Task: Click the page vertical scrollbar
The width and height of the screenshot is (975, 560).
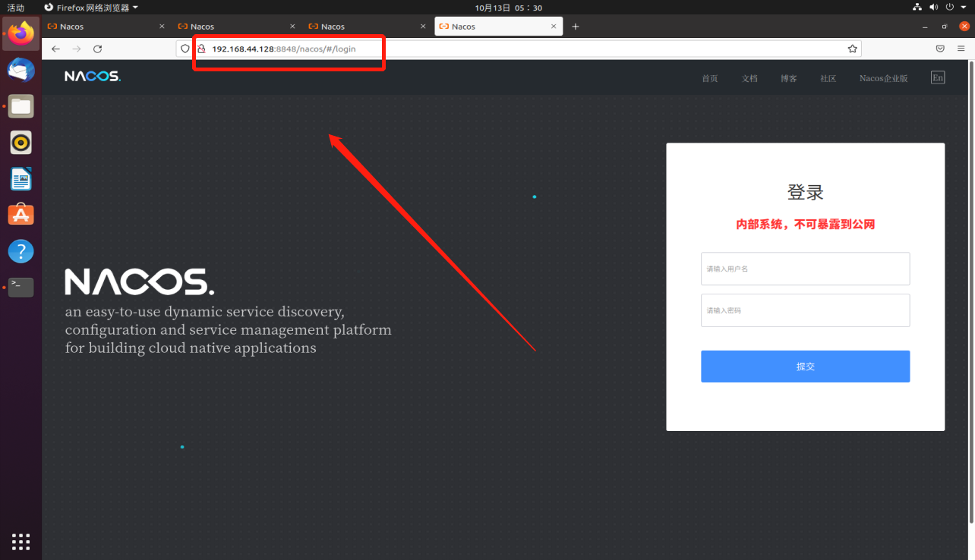Action: (971, 292)
